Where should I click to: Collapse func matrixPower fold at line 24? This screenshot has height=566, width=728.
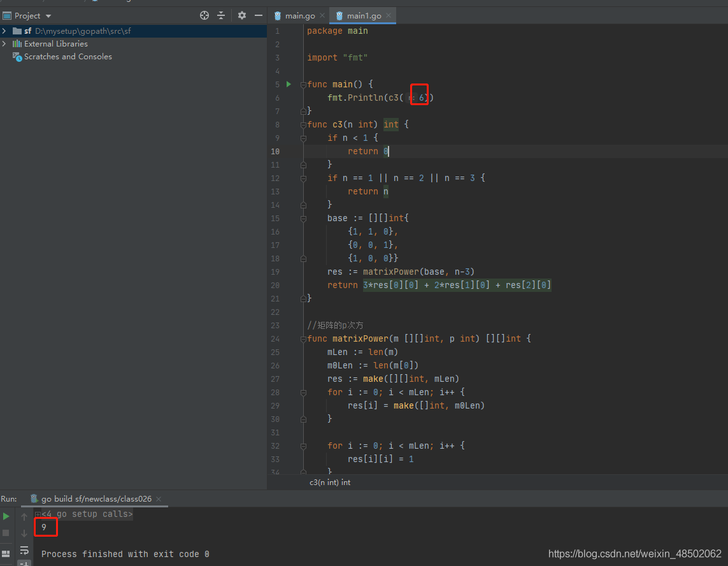pos(303,338)
